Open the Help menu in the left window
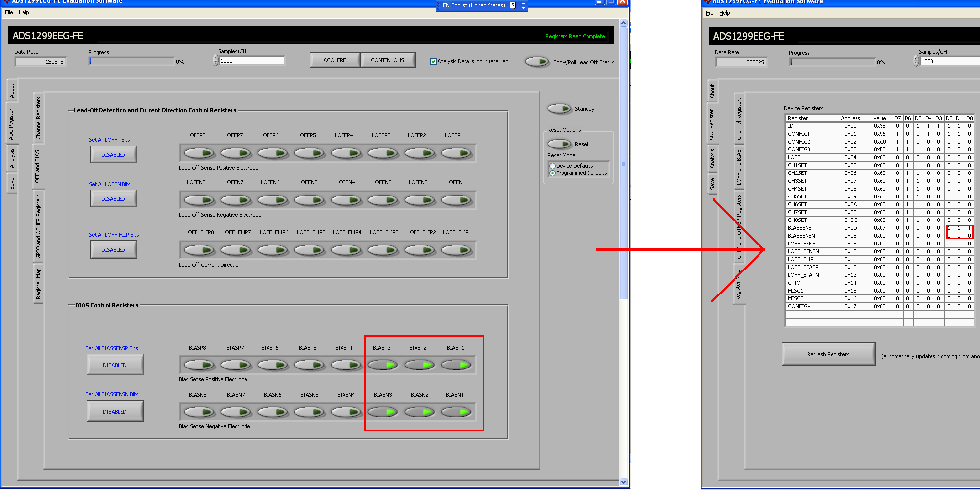 [24, 12]
